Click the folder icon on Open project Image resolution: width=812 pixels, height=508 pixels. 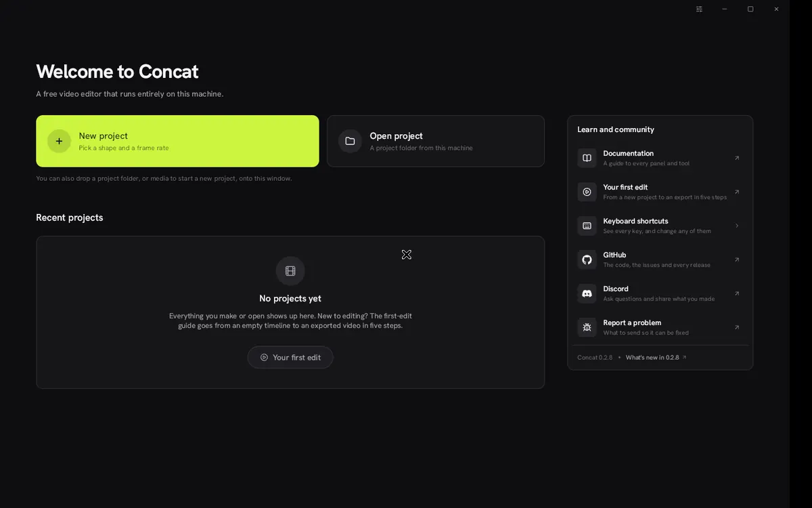pyautogui.click(x=350, y=141)
